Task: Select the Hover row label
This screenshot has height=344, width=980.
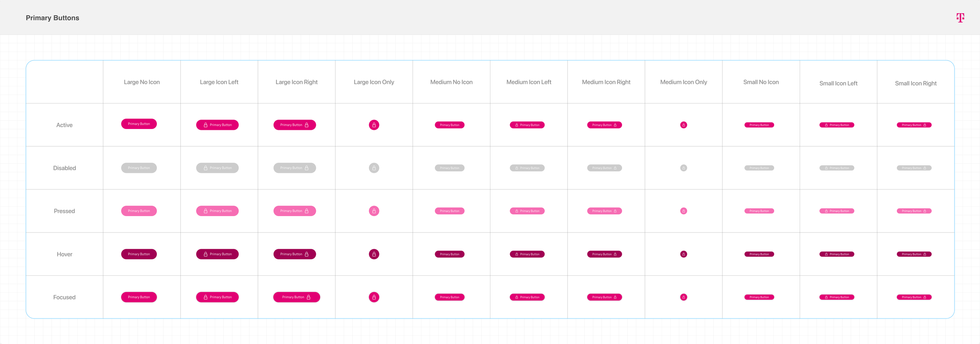Action: (x=65, y=254)
